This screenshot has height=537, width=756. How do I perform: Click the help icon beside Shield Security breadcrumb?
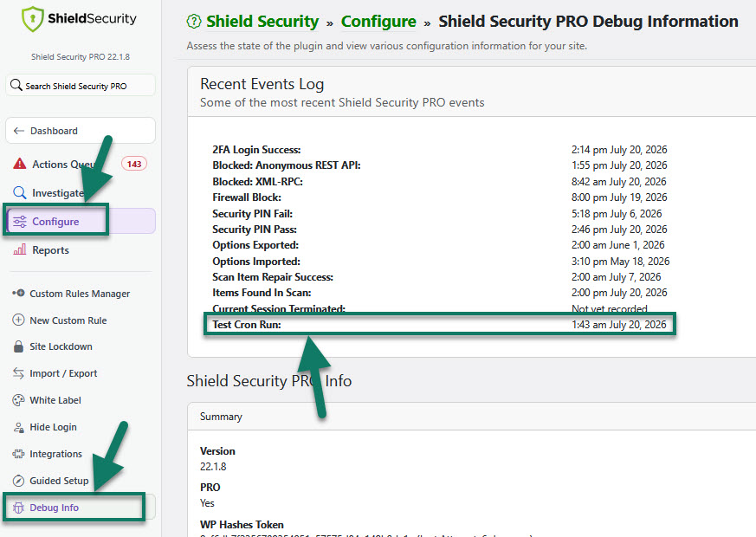(x=194, y=21)
